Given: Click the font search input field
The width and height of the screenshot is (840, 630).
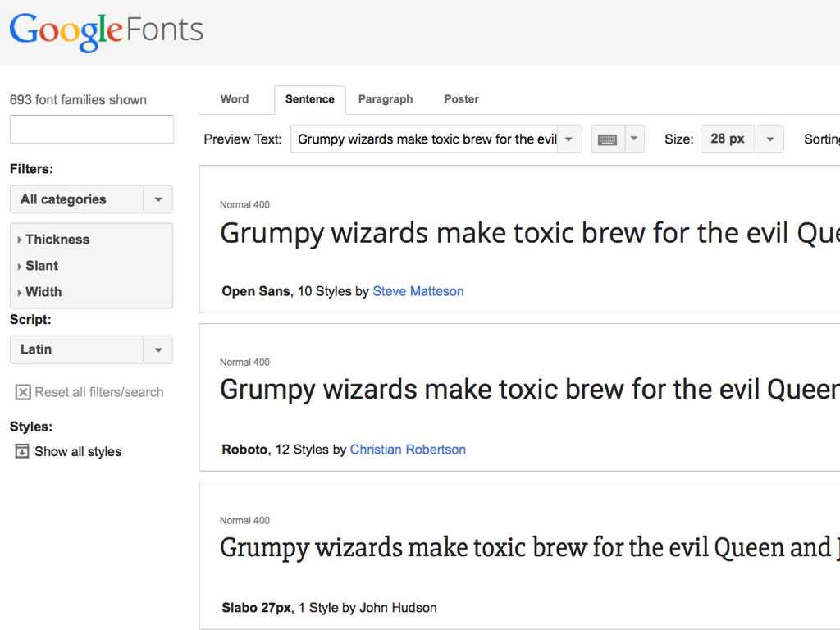Looking at the screenshot, I should [92, 130].
